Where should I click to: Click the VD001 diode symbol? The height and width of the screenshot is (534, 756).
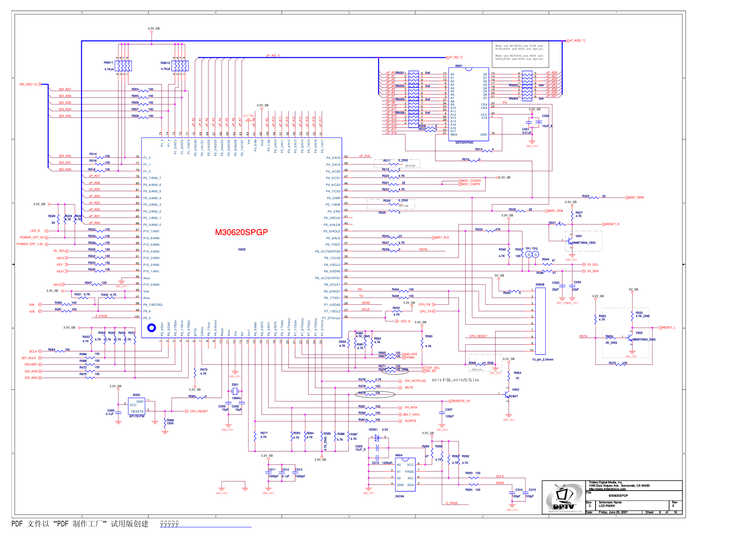click(377, 438)
